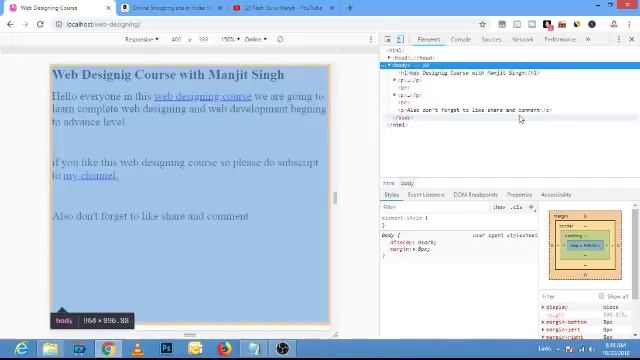The width and height of the screenshot is (640, 360).
Task: Click the blue content box in box model
Action: coord(585,245)
